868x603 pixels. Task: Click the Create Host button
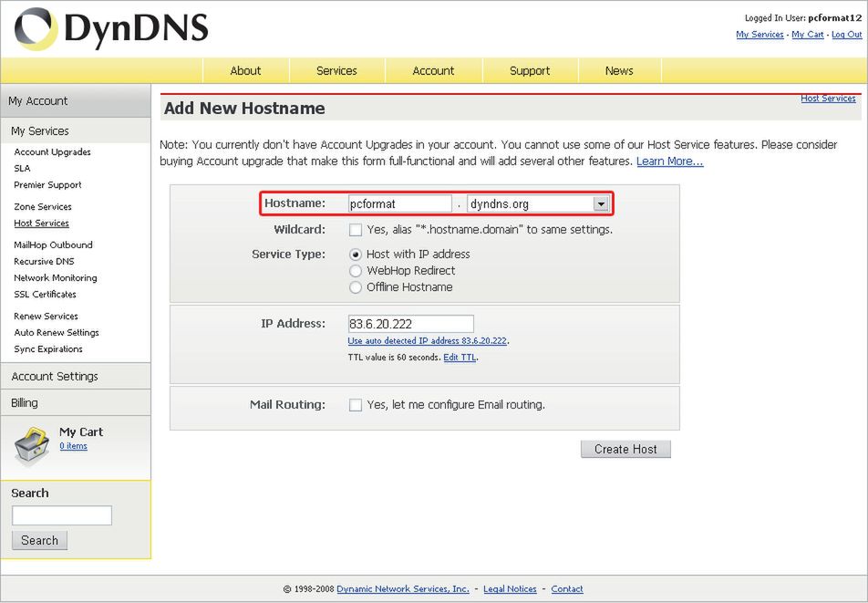(x=625, y=449)
